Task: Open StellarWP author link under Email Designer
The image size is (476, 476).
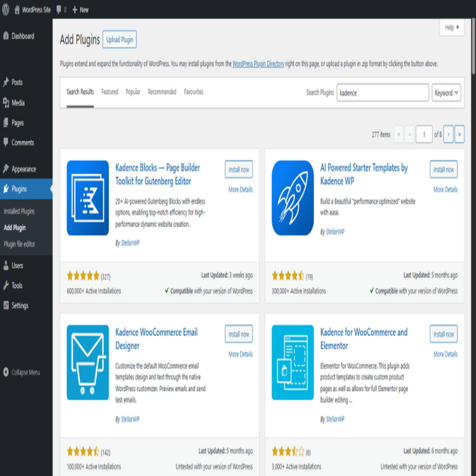Action: click(130, 419)
